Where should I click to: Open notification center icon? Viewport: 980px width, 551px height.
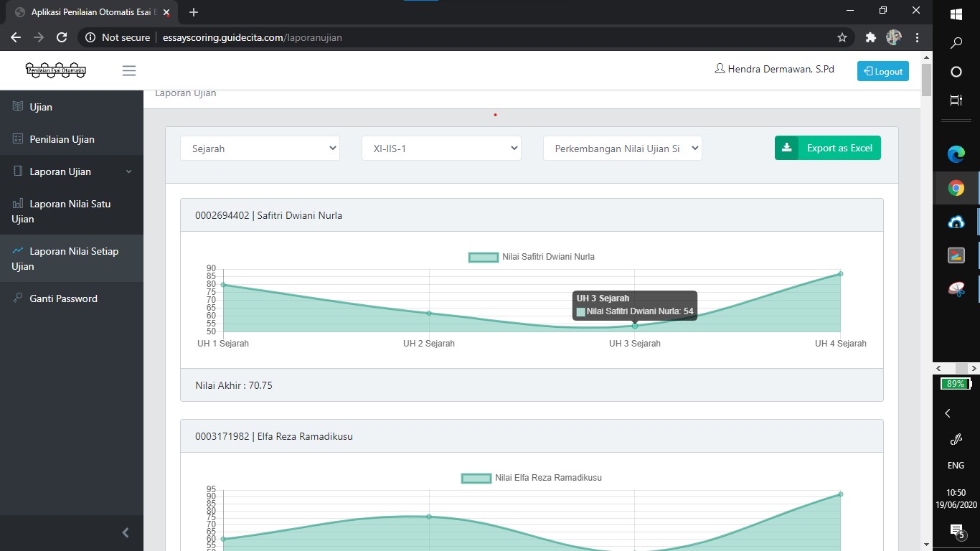[x=956, y=531]
